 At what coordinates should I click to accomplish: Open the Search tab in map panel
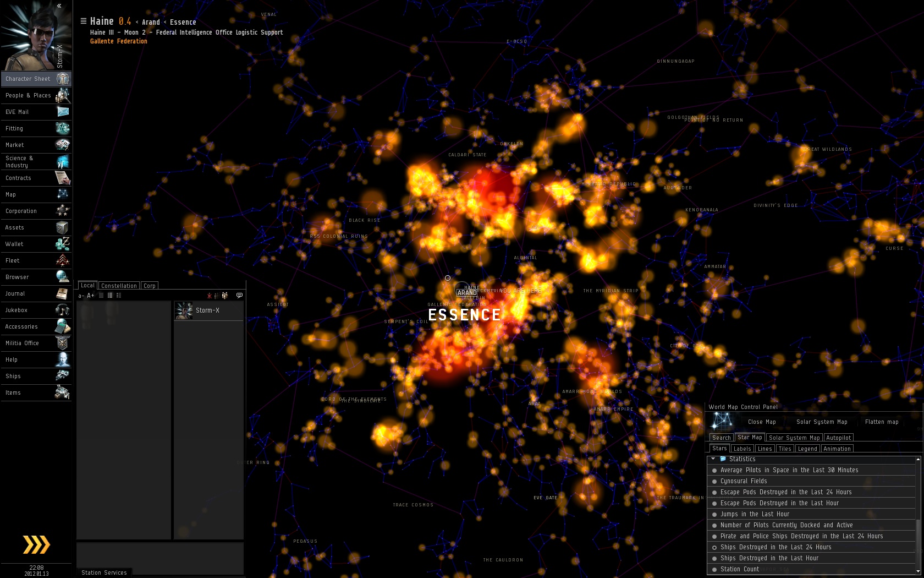coord(721,438)
